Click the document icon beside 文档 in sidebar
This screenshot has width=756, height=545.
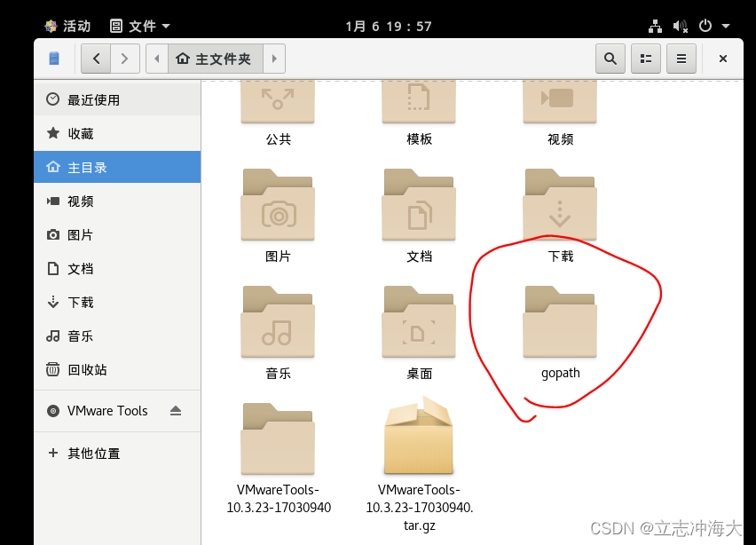(53, 269)
